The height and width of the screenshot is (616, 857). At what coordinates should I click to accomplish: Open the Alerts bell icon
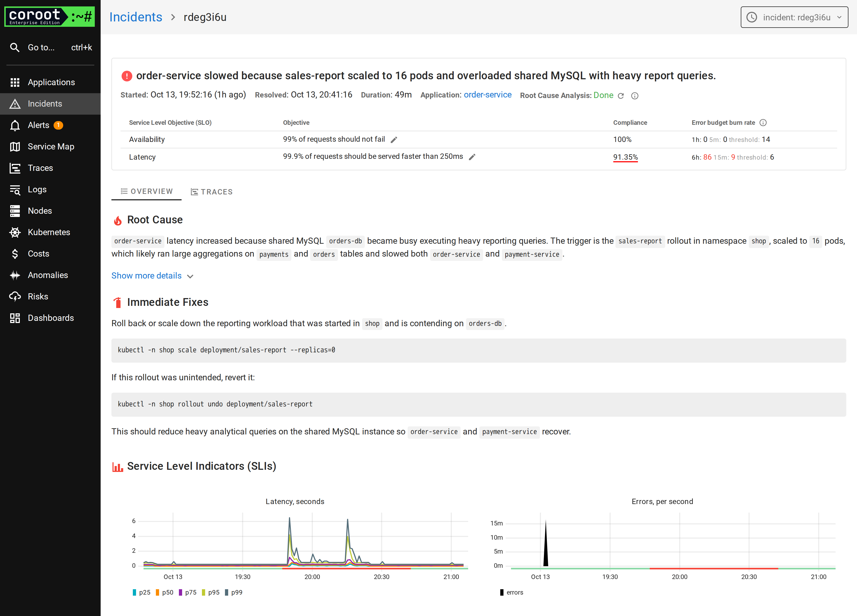(15, 125)
